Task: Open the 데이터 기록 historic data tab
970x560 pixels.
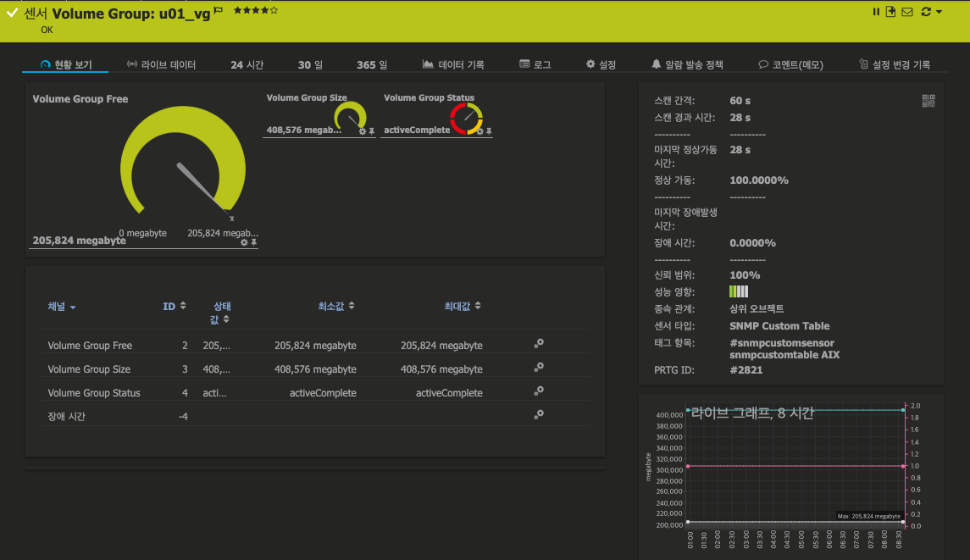Action: coord(453,64)
